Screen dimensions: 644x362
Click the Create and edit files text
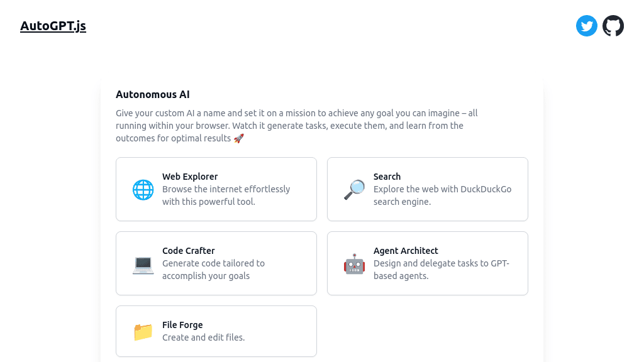pos(203,337)
